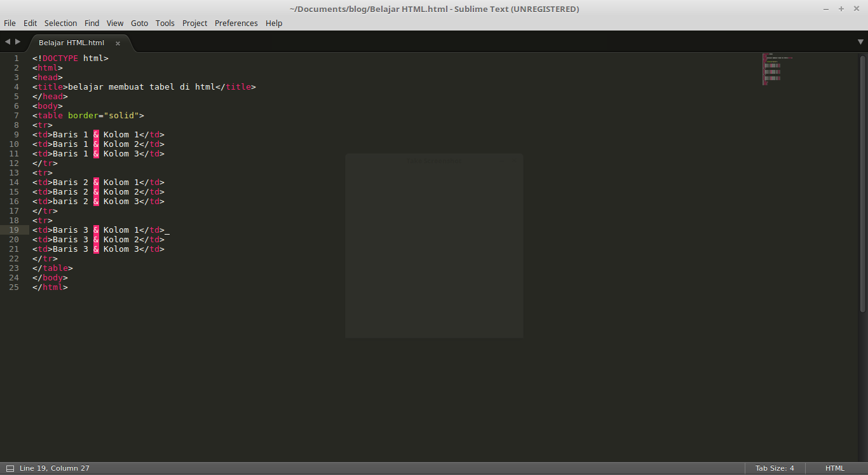Maximize the Sublime Text window
Viewport: 868px width, 475px height.
841,9
